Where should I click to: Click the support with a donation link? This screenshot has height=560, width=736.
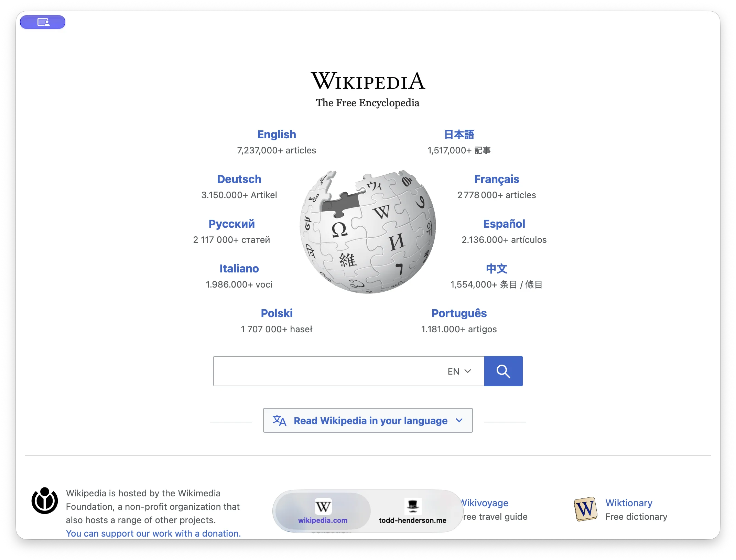click(153, 533)
